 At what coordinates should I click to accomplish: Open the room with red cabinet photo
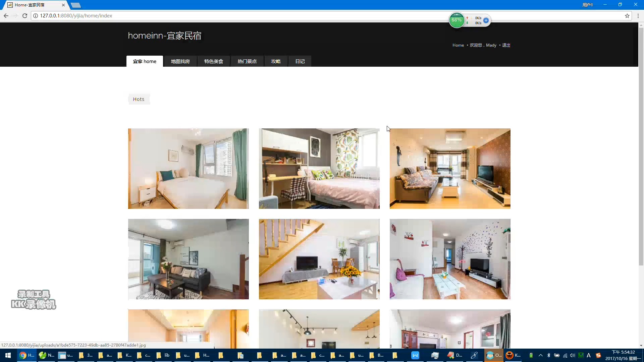(450, 329)
